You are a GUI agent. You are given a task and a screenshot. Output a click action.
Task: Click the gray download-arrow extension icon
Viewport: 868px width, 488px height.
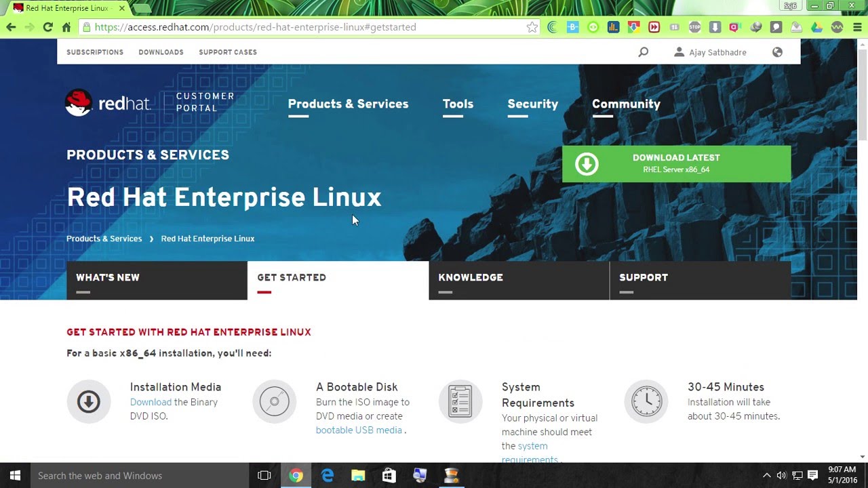coord(715,27)
